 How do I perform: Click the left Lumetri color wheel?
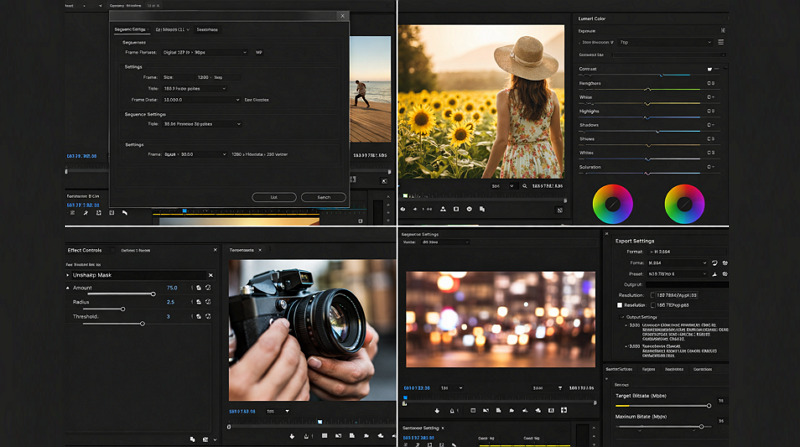coord(613,204)
